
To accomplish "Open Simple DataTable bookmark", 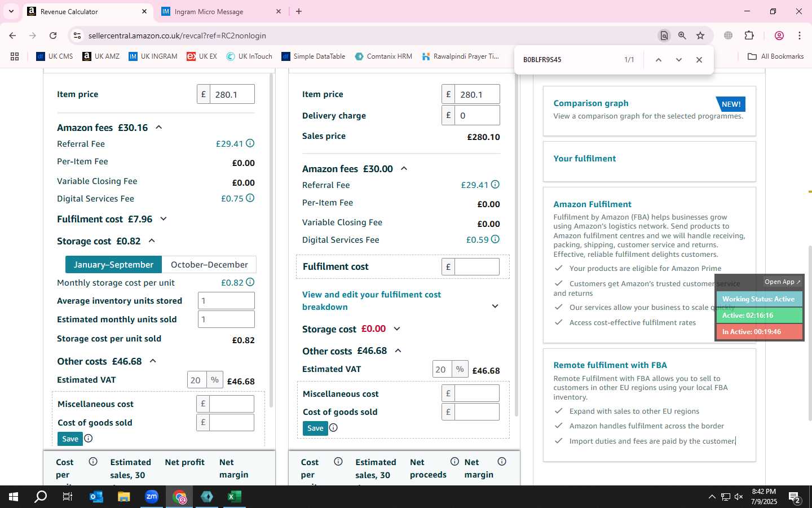I will pyautogui.click(x=314, y=56).
